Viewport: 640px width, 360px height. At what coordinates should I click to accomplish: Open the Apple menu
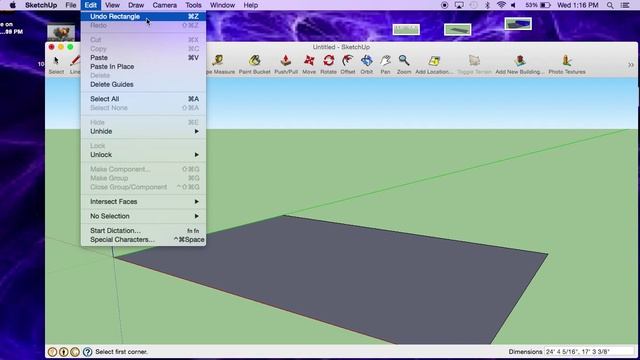12,5
